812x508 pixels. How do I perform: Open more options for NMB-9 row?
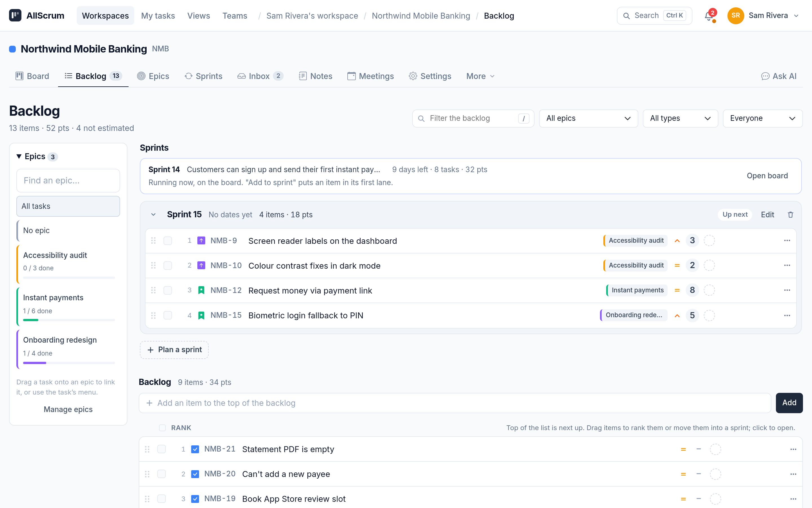tap(787, 240)
